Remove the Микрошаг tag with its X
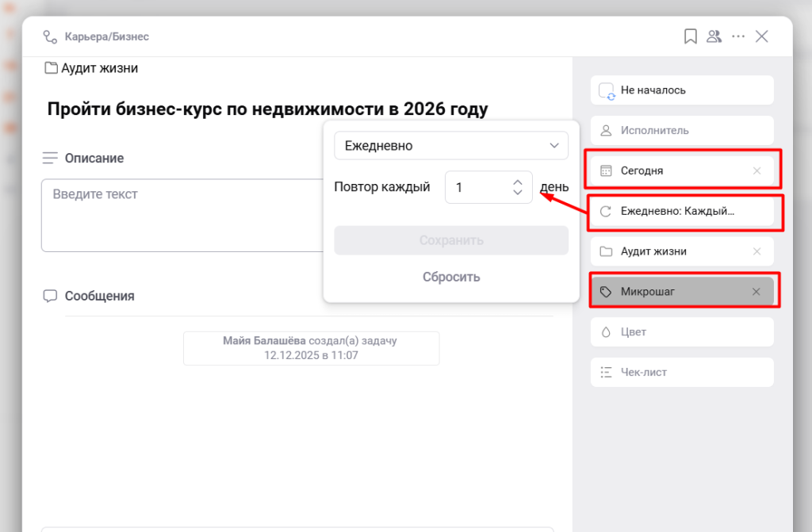Viewport: 812px width, 532px height. click(756, 292)
